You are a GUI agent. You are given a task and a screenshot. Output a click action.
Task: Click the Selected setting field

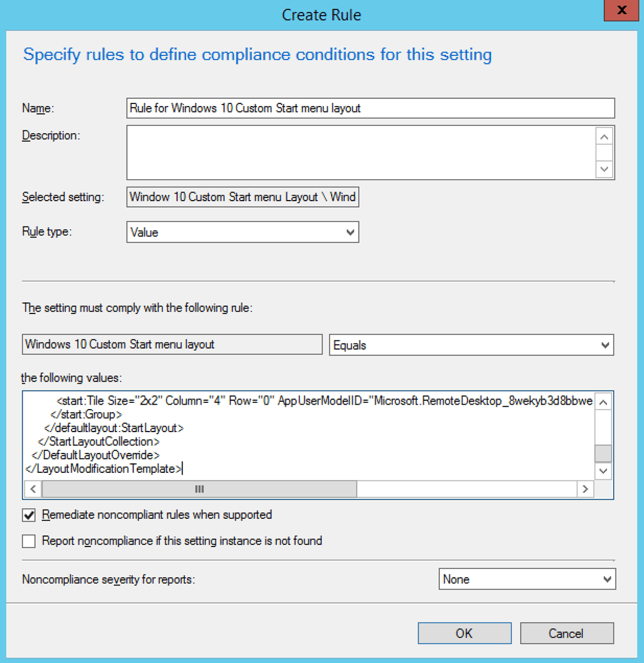point(243,197)
